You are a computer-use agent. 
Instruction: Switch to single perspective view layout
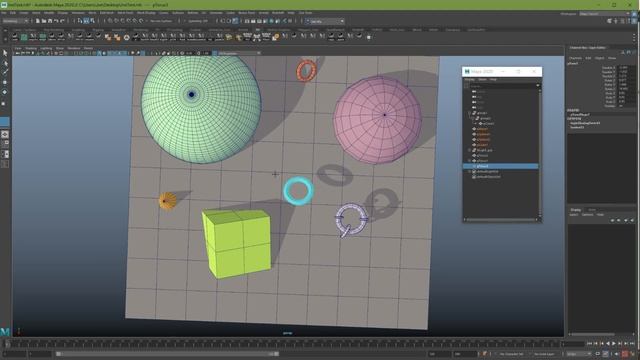[x=5, y=134]
